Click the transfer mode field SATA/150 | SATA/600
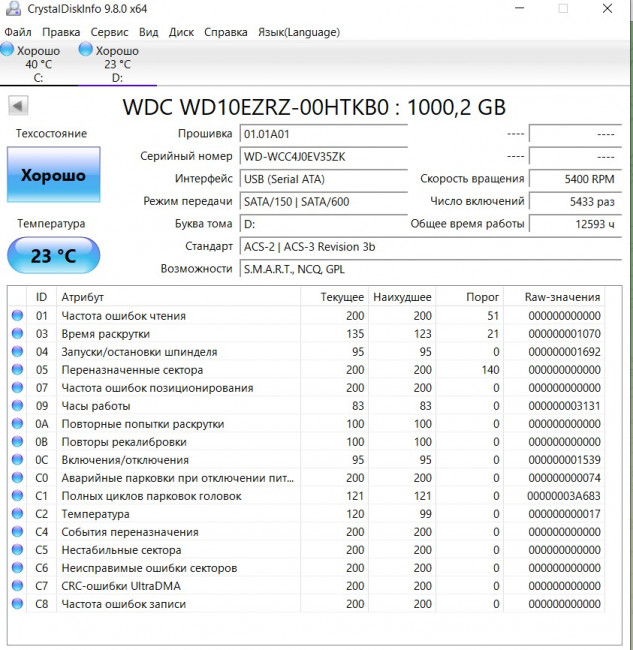Viewport: 633px width, 650px height. (x=323, y=201)
